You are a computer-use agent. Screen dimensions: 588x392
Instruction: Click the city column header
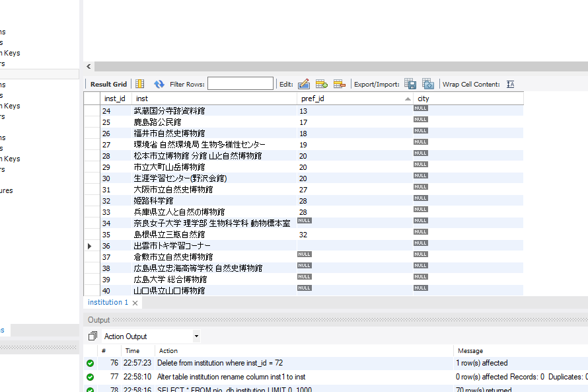tap(468, 98)
